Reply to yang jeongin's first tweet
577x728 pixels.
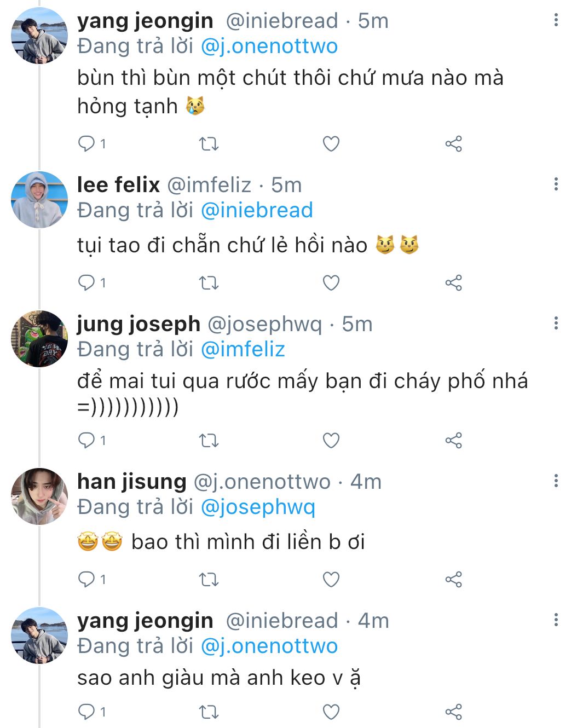coord(87,144)
